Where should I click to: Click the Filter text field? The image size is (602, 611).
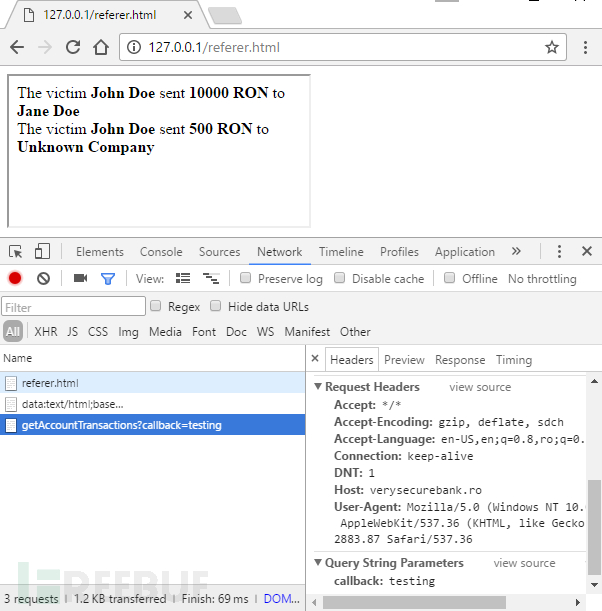[74, 307]
